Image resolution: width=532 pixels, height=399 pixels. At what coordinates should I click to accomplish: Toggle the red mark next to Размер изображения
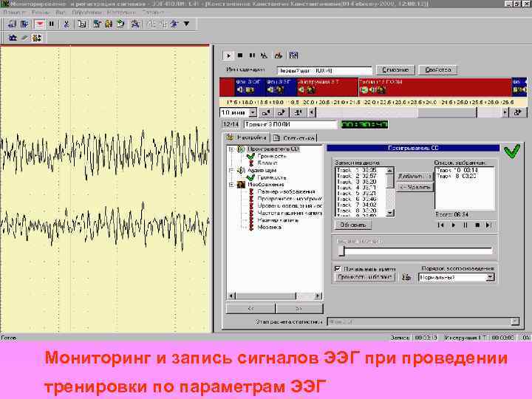click(251, 191)
